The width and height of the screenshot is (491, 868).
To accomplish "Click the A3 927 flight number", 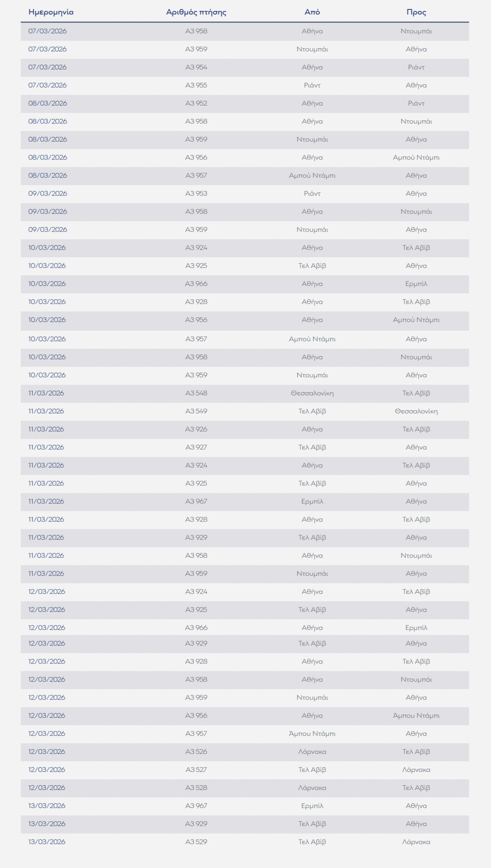I will [x=196, y=447].
